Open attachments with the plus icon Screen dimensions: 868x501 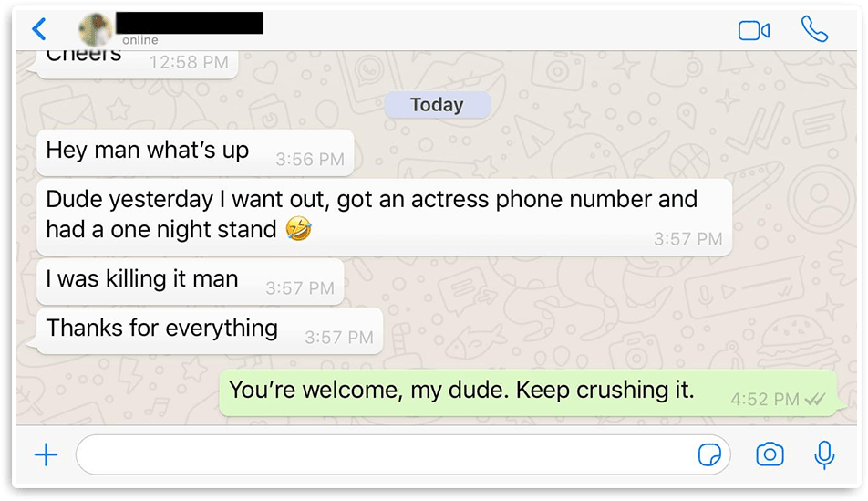46,455
